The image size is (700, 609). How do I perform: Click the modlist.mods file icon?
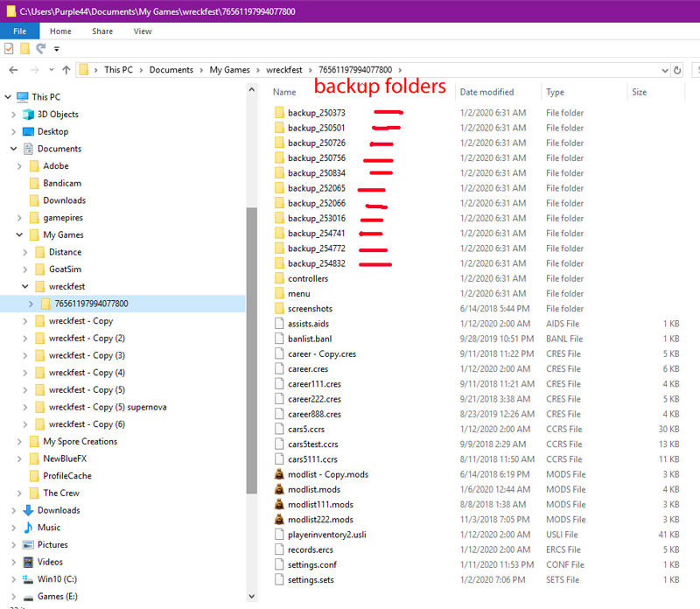pyautogui.click(x=279, y=489)
